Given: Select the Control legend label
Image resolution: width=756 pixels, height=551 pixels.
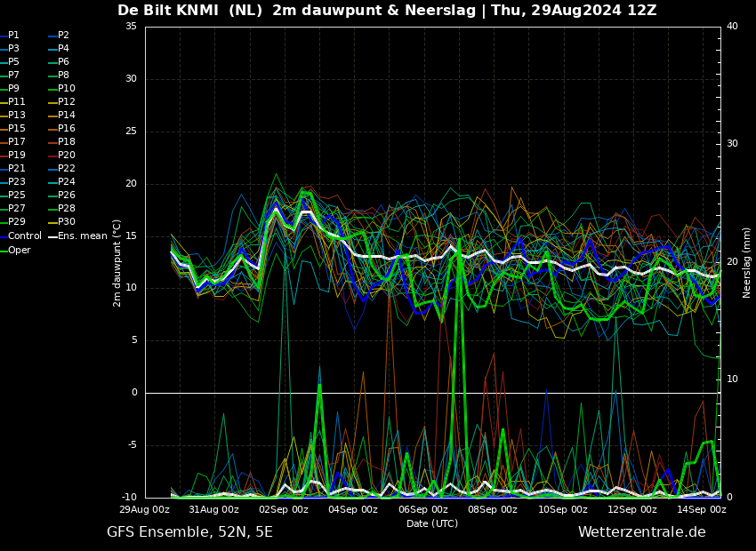Looking at the screenshot, I should coord(25,236).
